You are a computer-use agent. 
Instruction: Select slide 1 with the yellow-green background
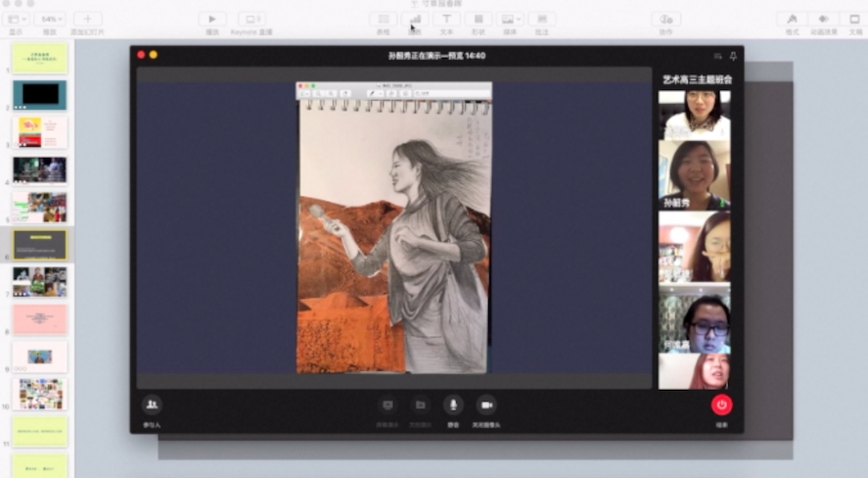pos(40,58)
